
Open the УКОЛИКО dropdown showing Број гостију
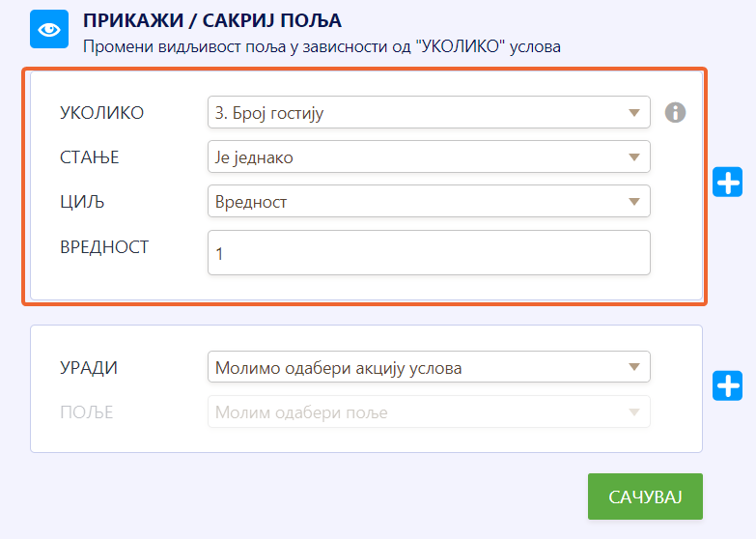click(429, 112)
